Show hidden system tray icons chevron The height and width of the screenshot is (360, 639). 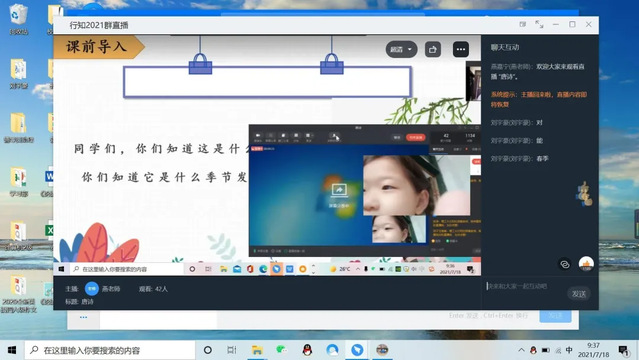click(x=521, y=350)
